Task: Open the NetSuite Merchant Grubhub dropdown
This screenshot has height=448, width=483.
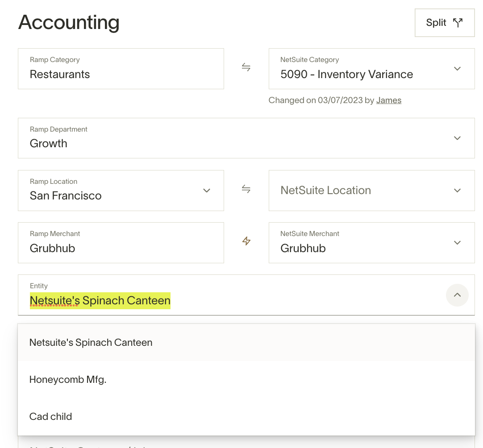Action: 371,243
